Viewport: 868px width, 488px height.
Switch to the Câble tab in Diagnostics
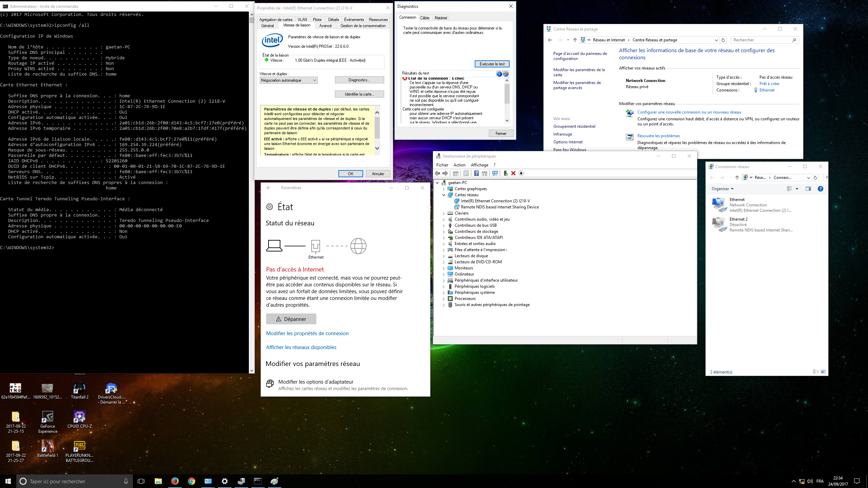425,18
